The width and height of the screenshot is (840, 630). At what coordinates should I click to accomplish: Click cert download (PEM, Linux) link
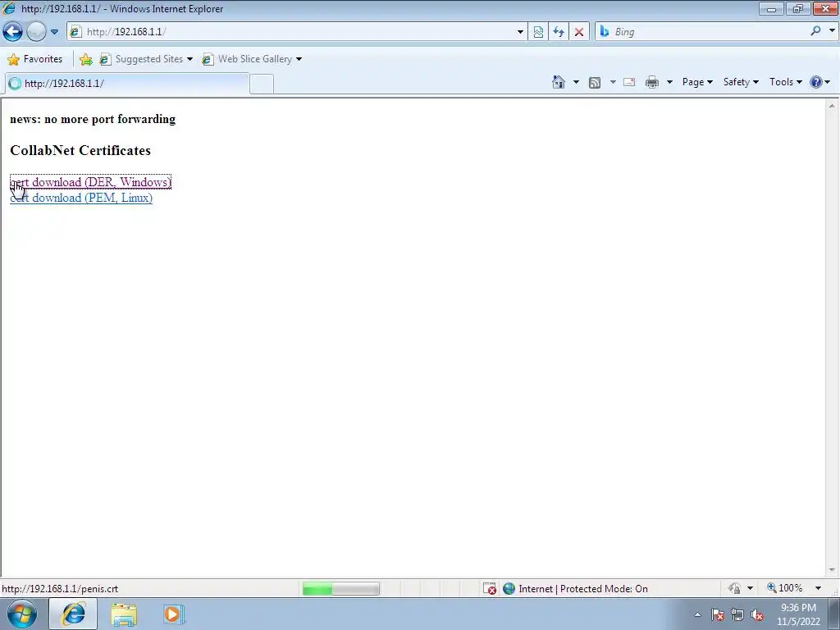[81, 198]
